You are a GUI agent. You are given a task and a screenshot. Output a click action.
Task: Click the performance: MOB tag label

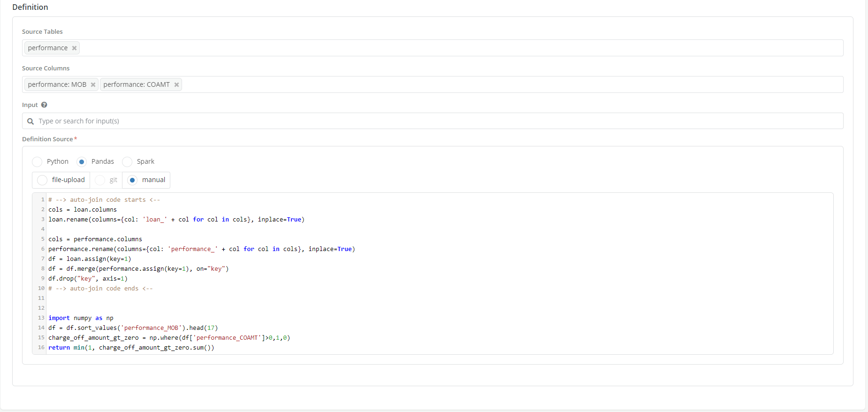57,84
